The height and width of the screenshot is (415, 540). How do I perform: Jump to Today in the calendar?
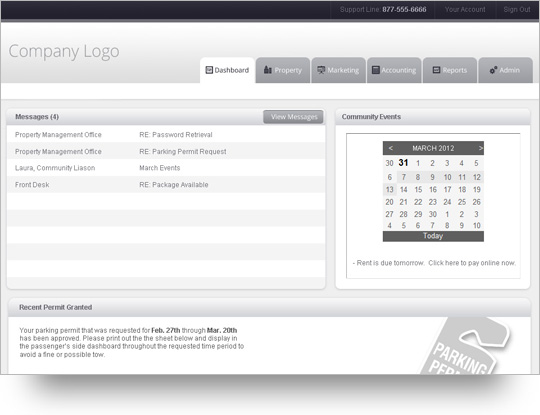[x=433, y=236]
